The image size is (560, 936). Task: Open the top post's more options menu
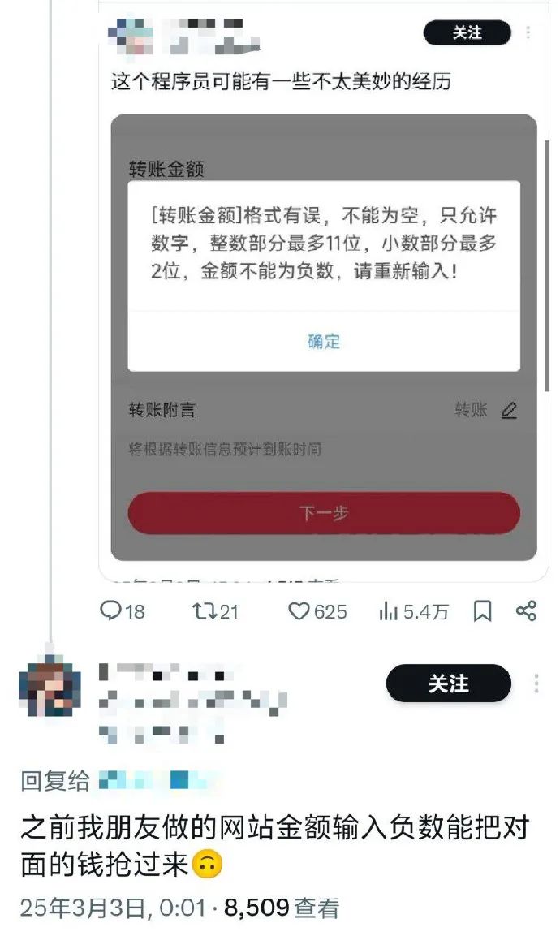click(528, 32)
